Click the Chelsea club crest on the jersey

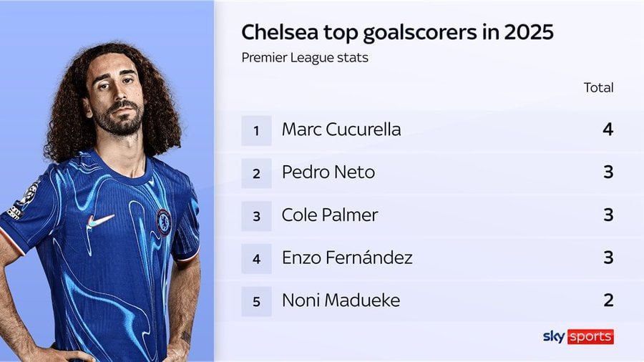(164, 222)
